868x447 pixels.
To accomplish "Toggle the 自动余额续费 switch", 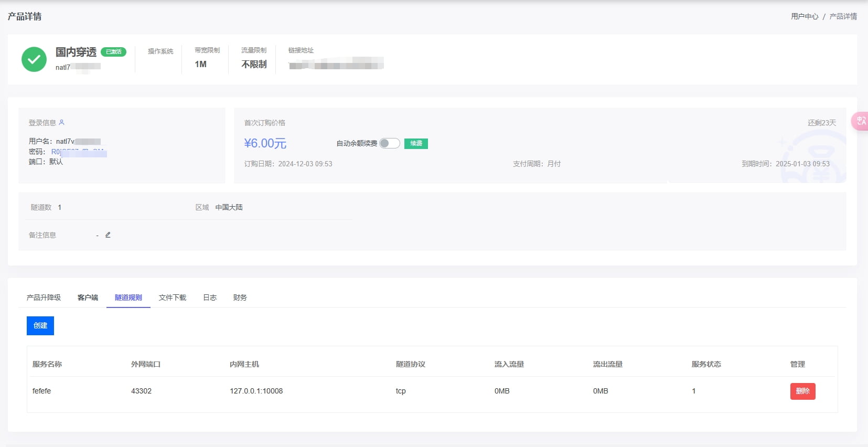I will pos(390,143).
